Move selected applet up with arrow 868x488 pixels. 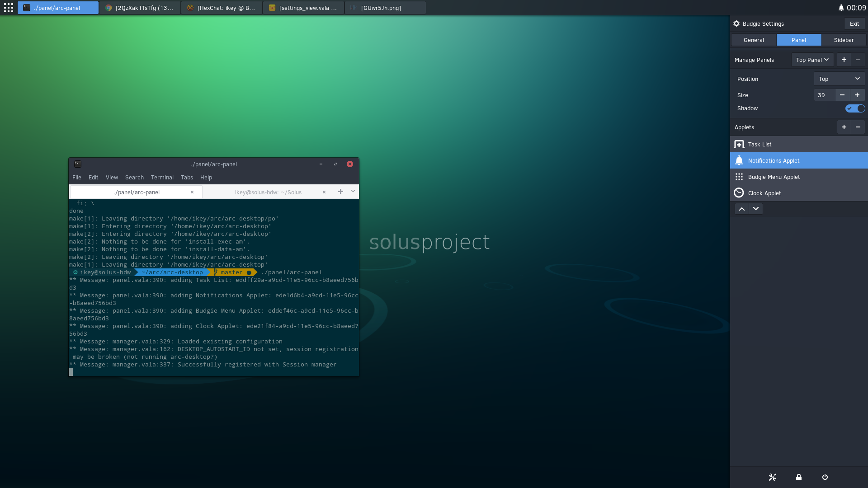741,209
